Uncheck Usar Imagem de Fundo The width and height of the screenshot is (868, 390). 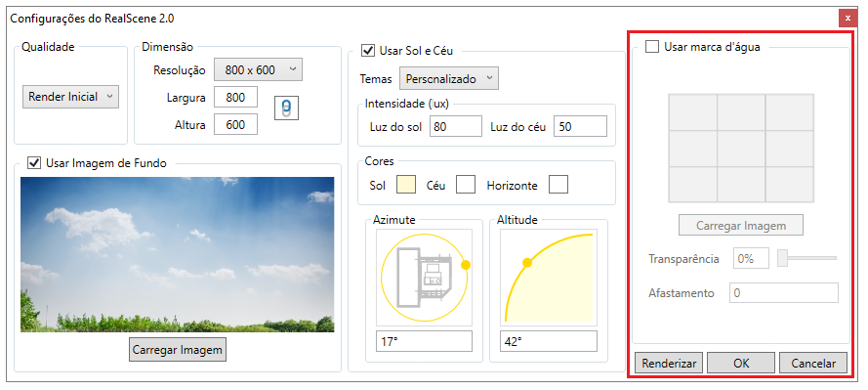coord(34,163)
